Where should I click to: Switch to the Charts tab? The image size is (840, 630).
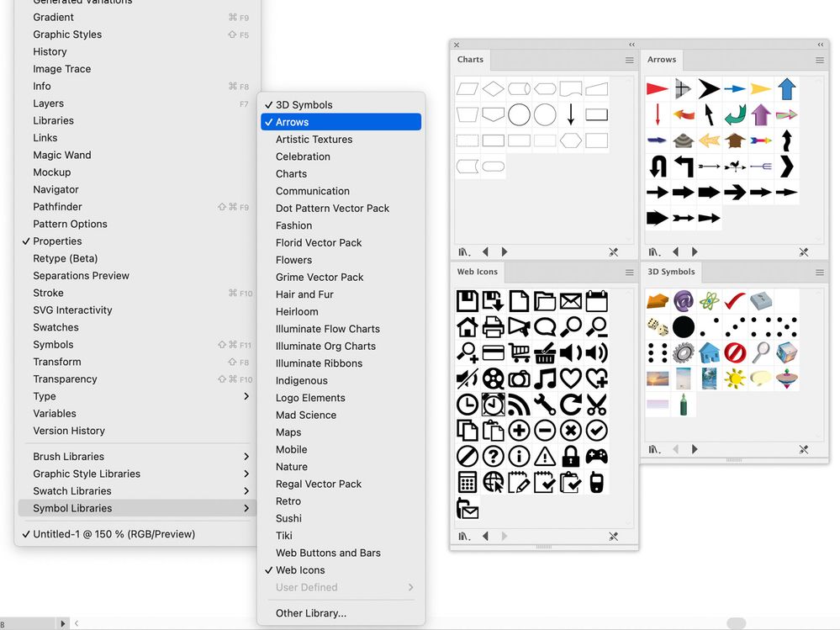[470, 60]
